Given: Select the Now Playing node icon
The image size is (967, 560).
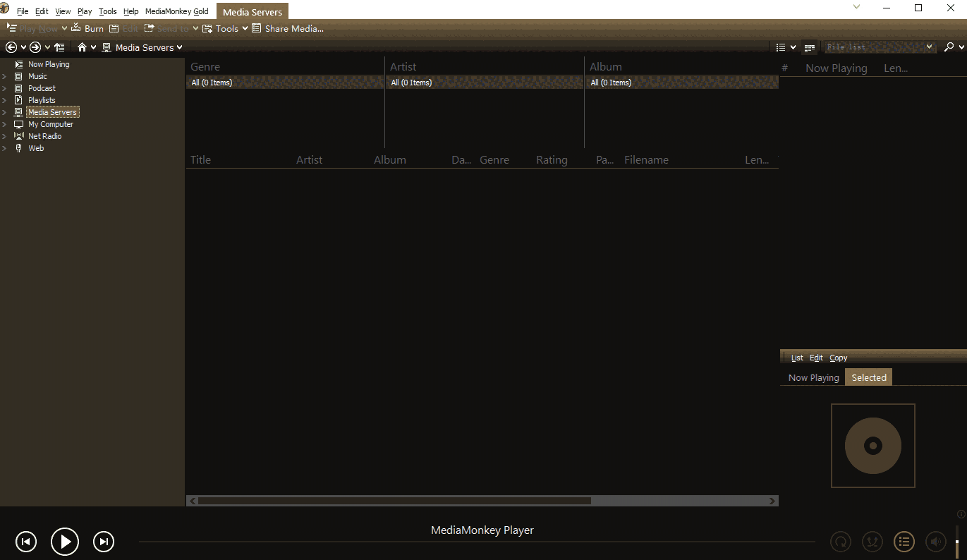Looking at the screenshot, I should (x=19, y=64).
